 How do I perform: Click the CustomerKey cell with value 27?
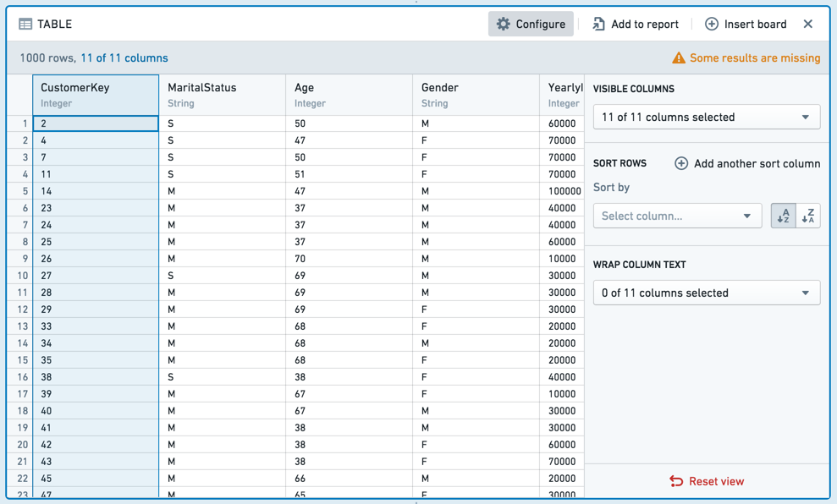click(x=96, y=276)
